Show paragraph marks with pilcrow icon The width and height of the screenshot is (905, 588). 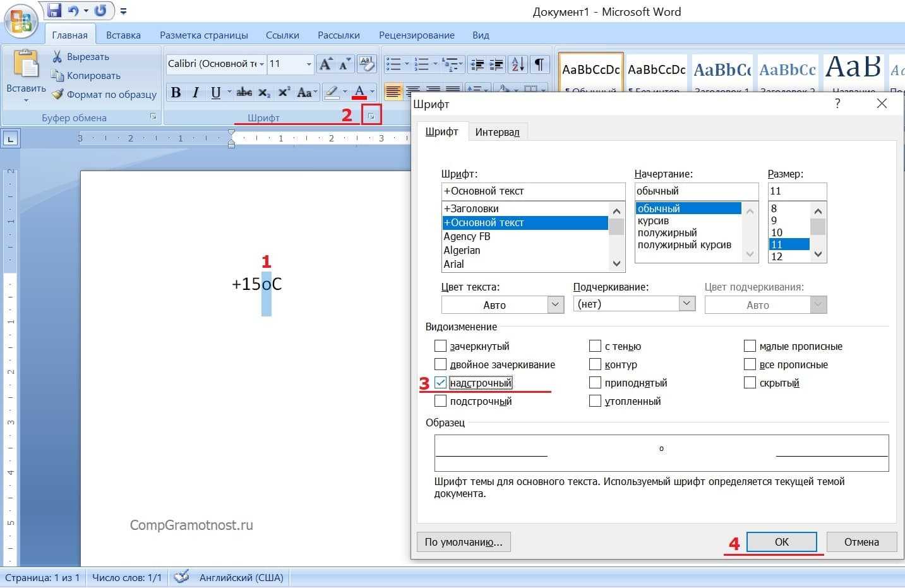pos(539,64)
